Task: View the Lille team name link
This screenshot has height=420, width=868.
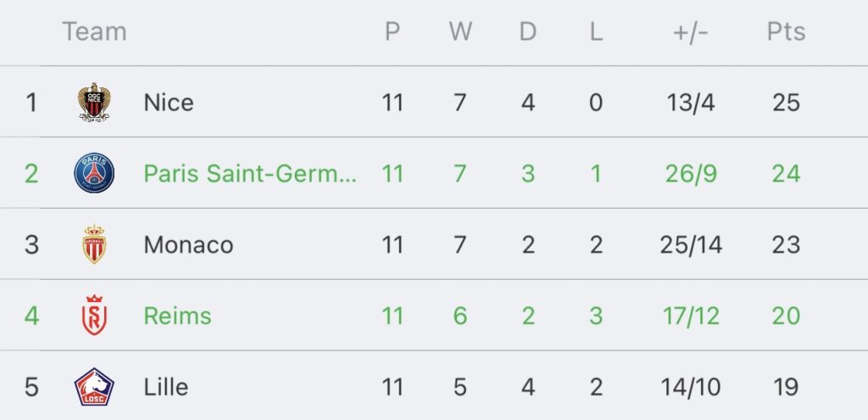Action: [166, 387]
